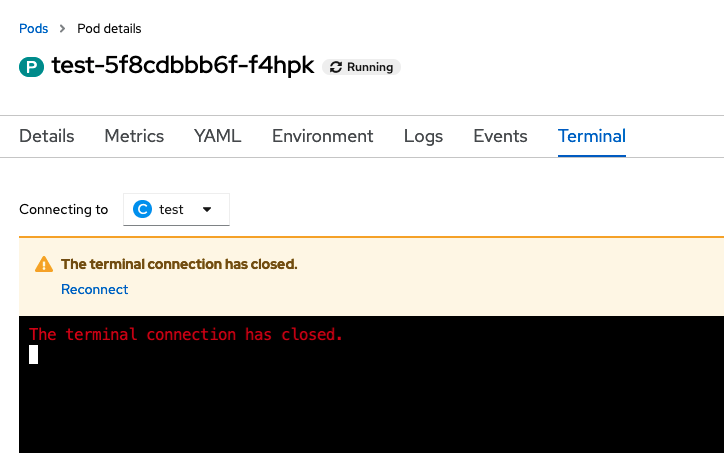Click the pod name test-5f8cdbbb6f-f4hpk heading
724x453 pixels.
[x=183, y=67]
